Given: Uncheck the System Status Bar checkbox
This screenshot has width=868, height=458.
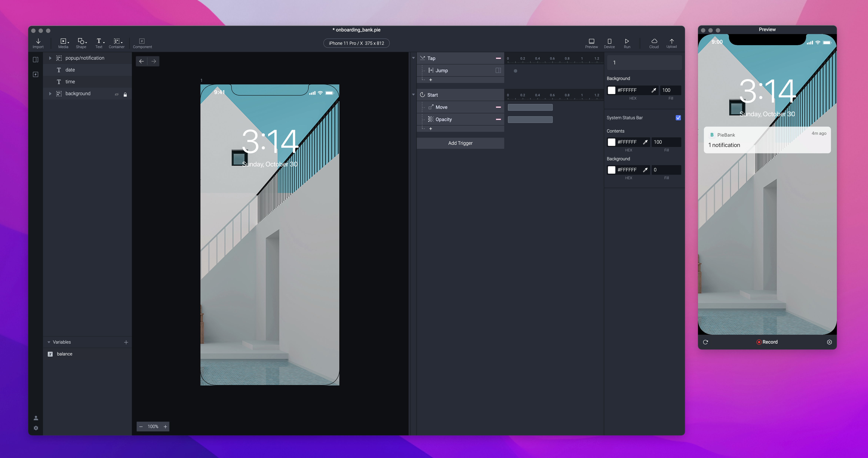Looking at the screenshot, I should pyautogui.click(x=678, y=118).
